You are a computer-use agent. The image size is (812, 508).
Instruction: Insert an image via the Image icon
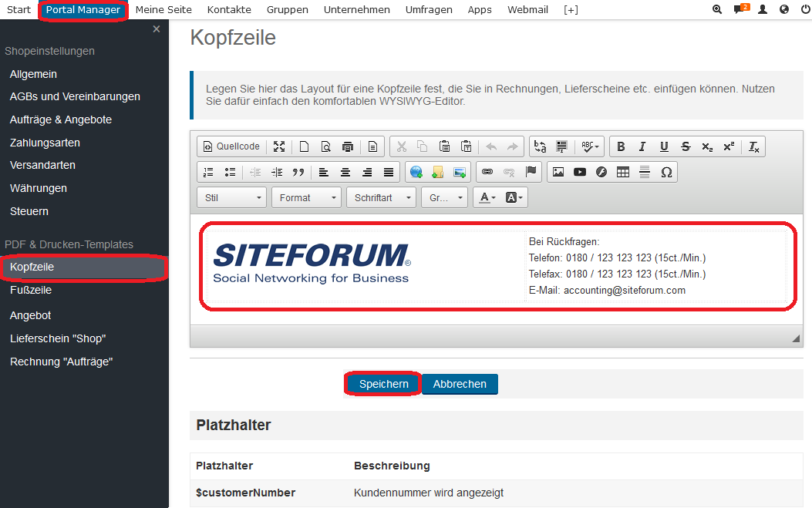click(558, 173)
